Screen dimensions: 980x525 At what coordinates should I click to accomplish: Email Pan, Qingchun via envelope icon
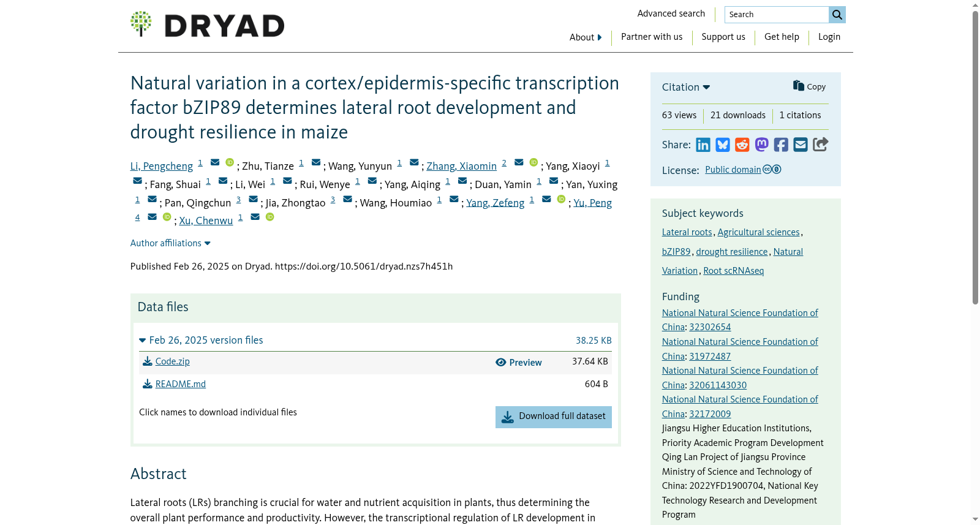click(253, 199)
